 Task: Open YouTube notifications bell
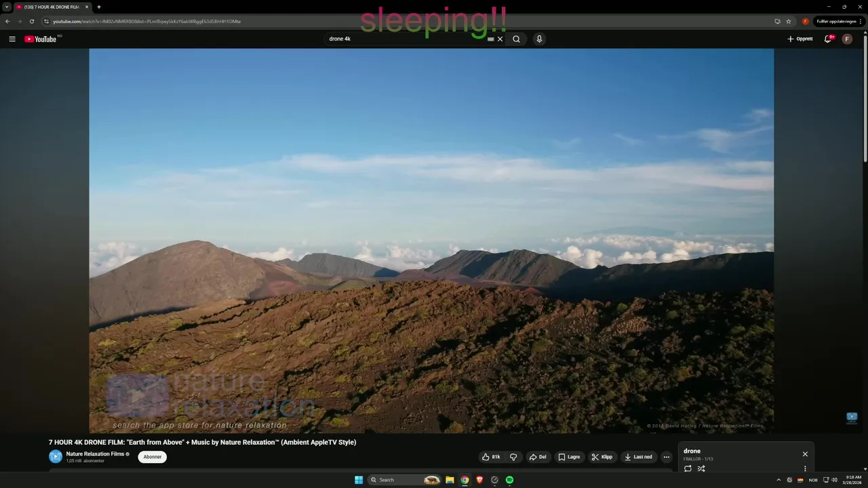click(x=828, y=39)
